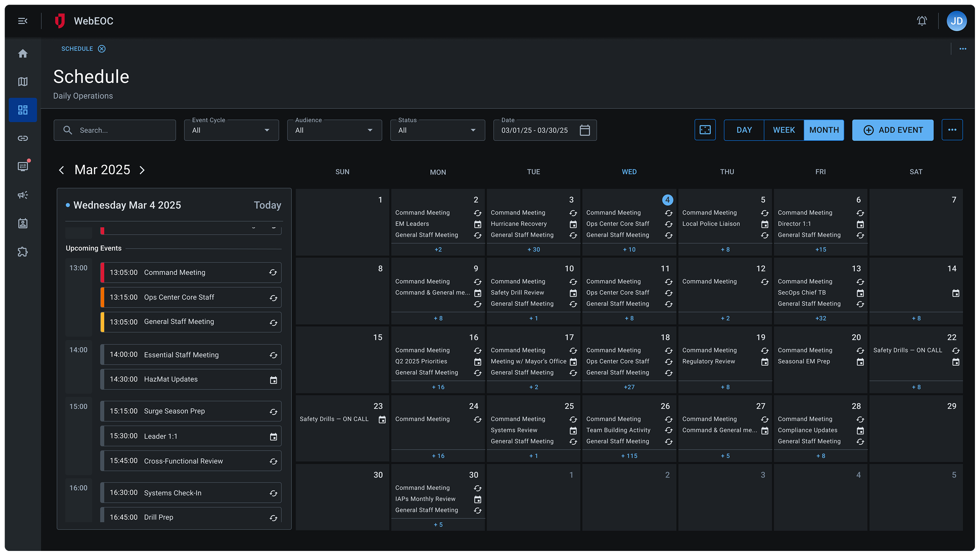Viewport: 980px width, 556px height.
Task: Open the puzzle-piece plugins sidebar icon
Action: [x=23, y=252]
